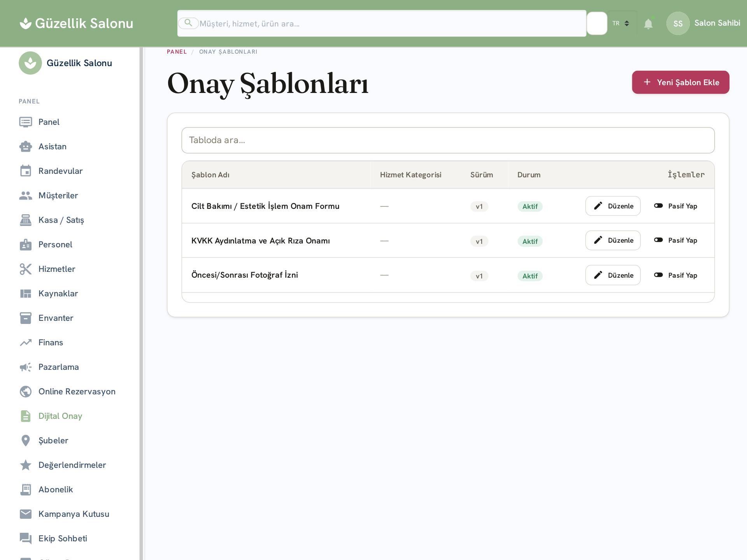747x560 pixels.
Task: Focus the global Müşteri, hizmet, ürün search box
Action: pyautogui.click(x=381, y=23)
